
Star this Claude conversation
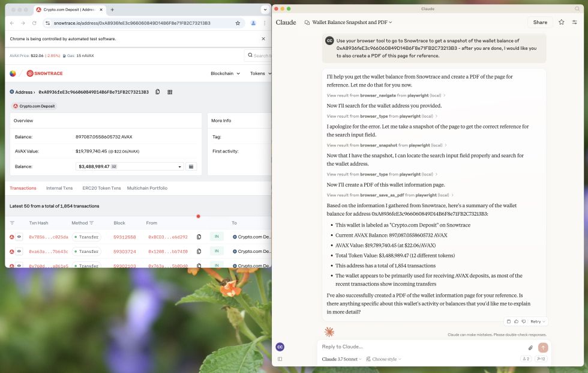click(x=562, y=22)
